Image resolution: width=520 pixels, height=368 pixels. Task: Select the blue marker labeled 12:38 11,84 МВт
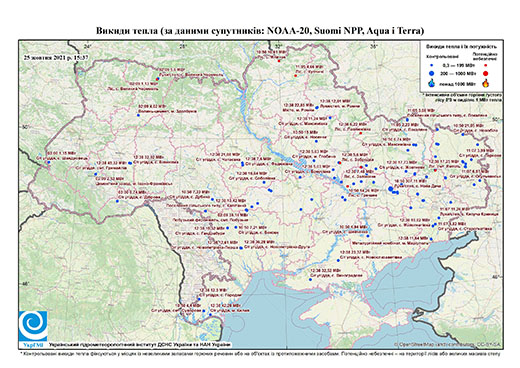coord(431,239)
